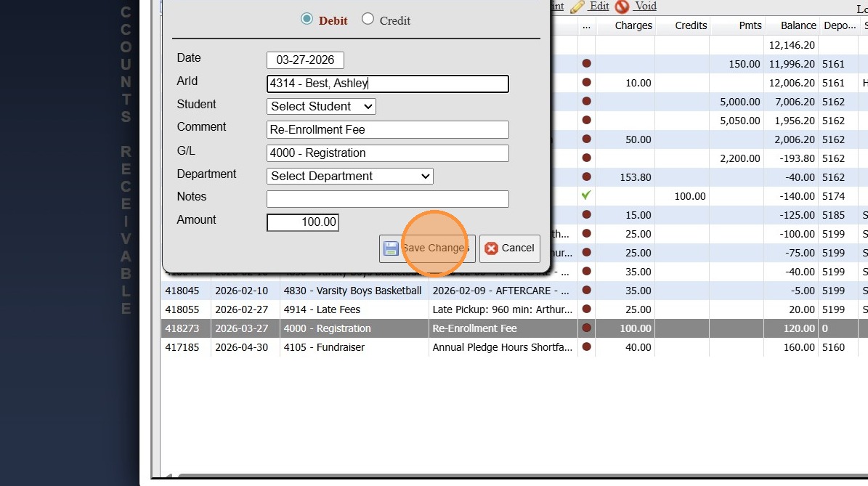Open the Select Department dropdown

point(350,176)
